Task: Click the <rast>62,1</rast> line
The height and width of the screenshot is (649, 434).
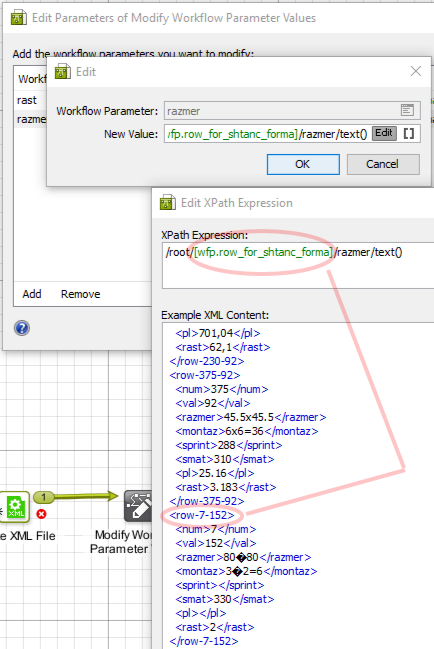Action: coord(223,347)
